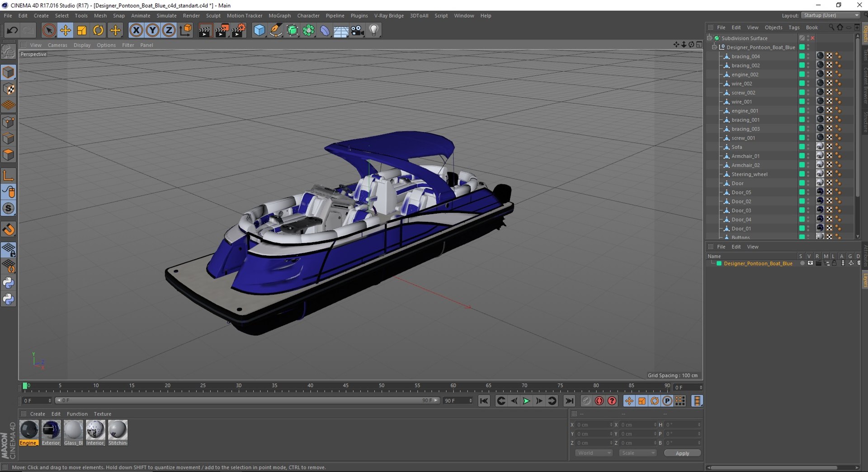Play the animation forward
This screenshot has height=472, width=868.
tap(526, 401)
